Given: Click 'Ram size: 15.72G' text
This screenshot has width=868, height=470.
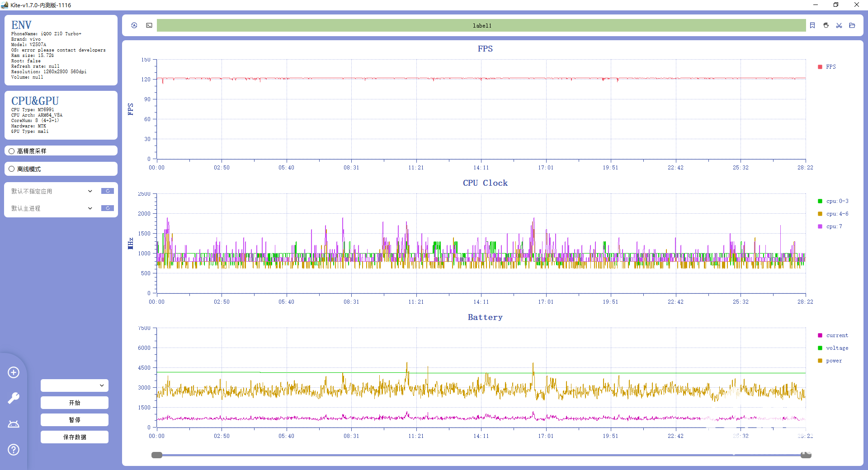Looking at the screenshot, I should [x=33, y=56].
